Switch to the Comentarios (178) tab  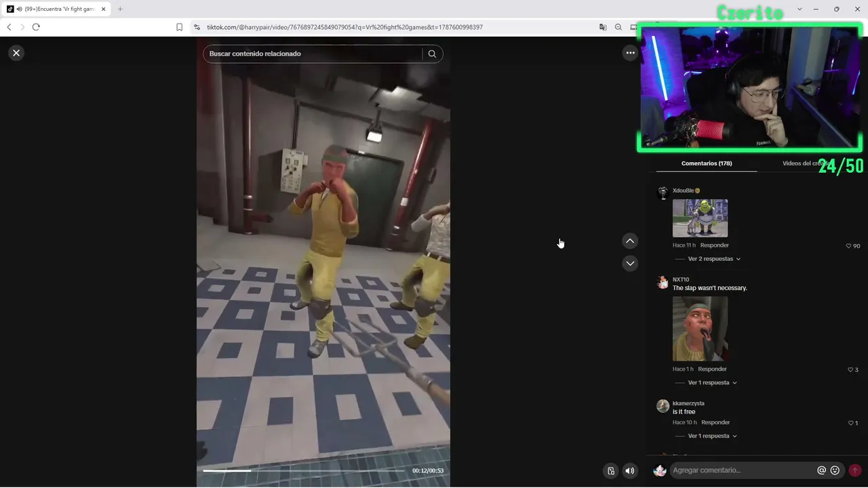[x=707, y=163]
